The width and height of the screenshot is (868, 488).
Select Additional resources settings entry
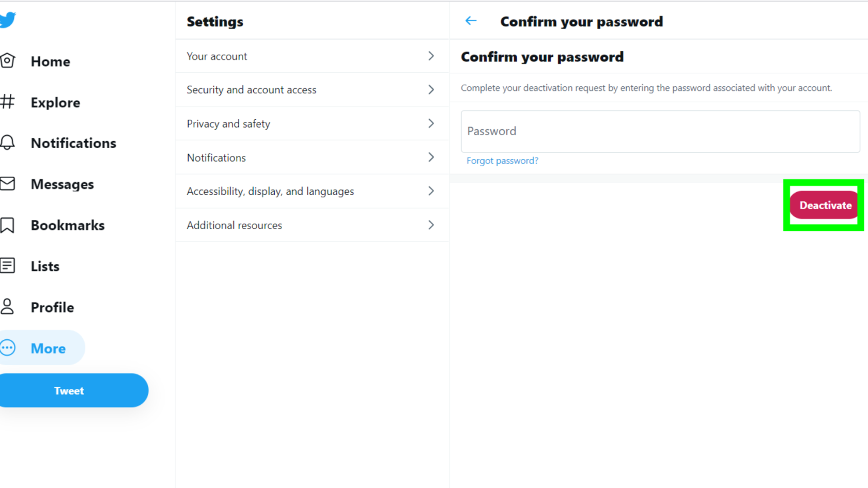coord(312,225)
